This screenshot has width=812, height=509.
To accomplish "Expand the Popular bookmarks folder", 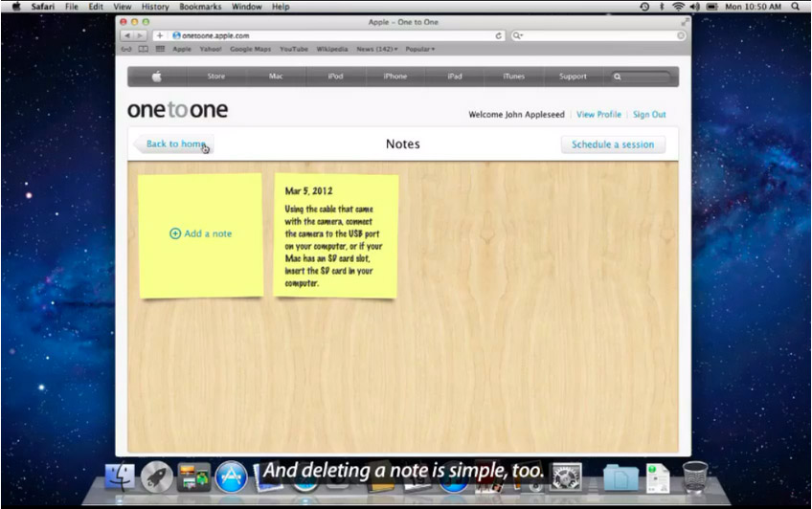I will [420, 49].
